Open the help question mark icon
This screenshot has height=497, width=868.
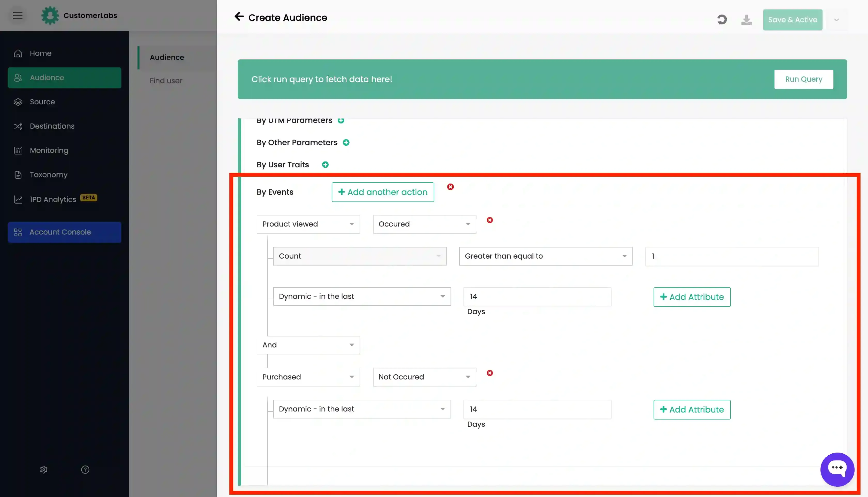point(85,470)
